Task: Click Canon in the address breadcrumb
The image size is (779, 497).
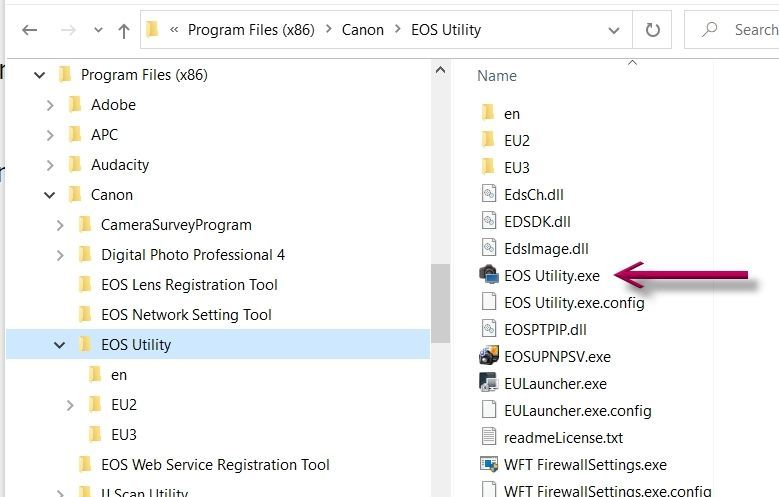Action: click(x=362, y=30)
